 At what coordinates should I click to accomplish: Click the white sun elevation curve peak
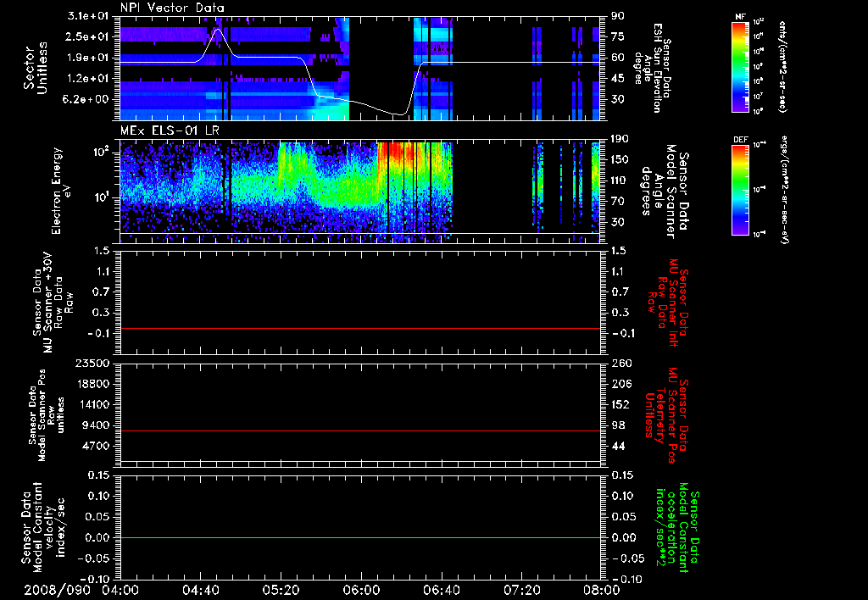(218, 30)
